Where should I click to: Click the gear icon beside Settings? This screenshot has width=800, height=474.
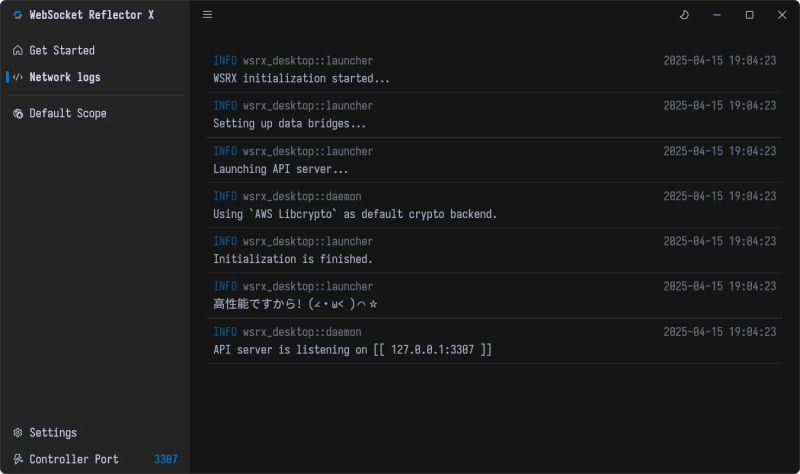(18, 433)
